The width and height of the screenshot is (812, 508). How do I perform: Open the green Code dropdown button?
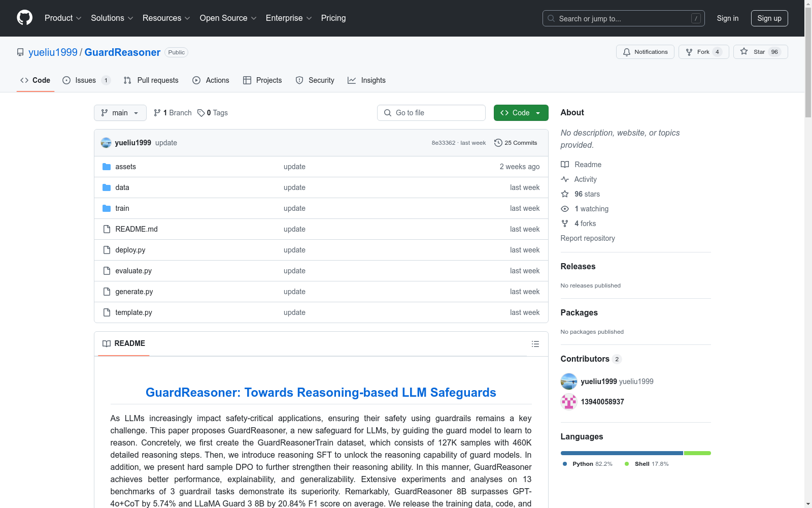[521, 113]
